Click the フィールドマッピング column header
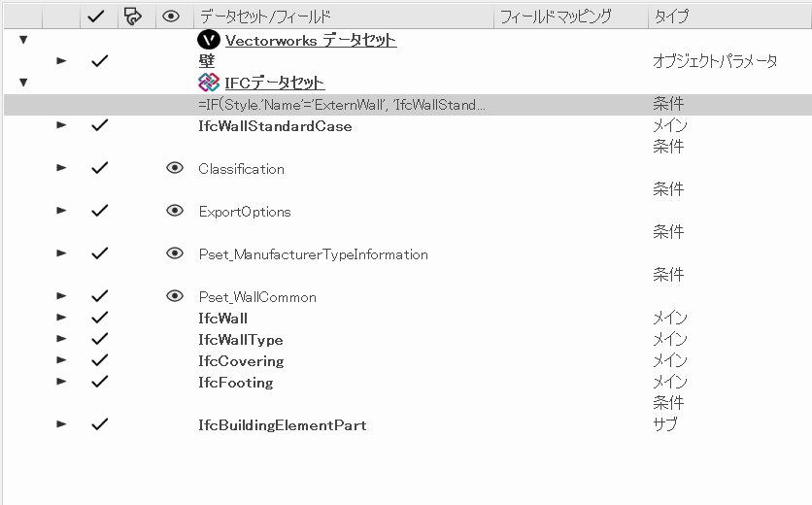Screen dimensions: 812x505 pos(554,16)
